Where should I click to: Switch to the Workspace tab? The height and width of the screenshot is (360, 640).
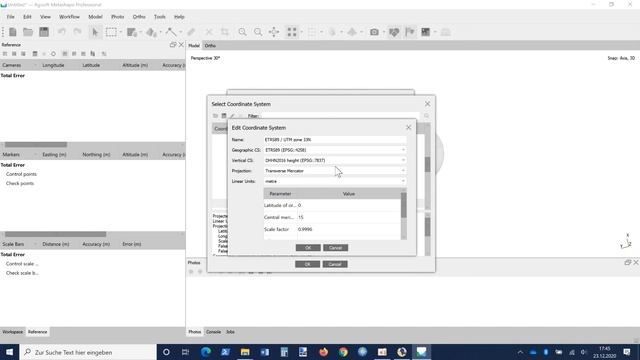click(x=13, y=332)
